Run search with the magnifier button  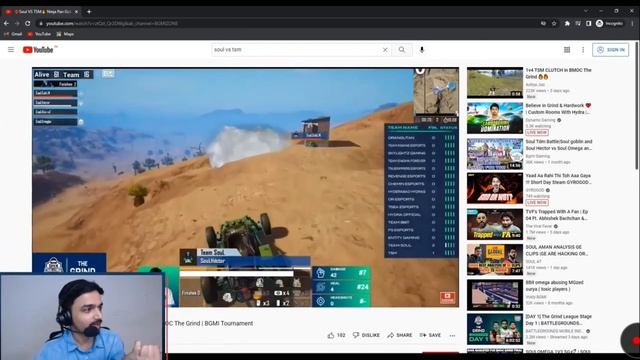402,50
